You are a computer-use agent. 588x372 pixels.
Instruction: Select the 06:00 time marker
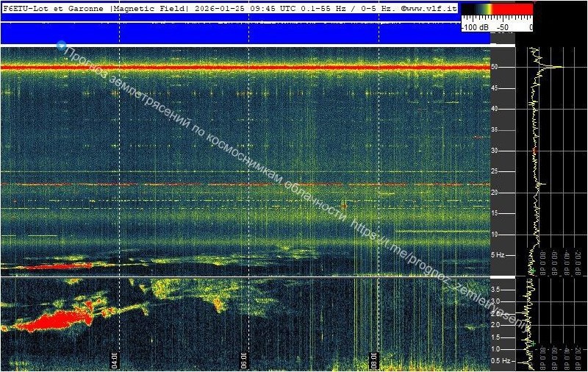coord(244,360)
